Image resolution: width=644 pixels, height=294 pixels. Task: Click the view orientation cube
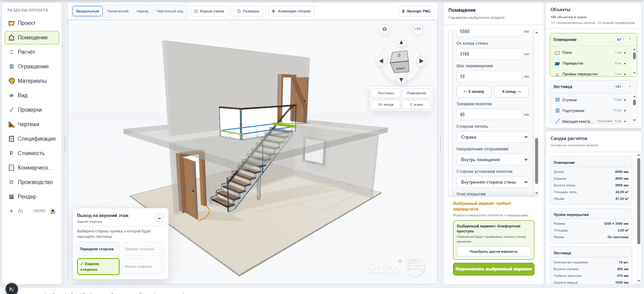[x=400, y=62]
